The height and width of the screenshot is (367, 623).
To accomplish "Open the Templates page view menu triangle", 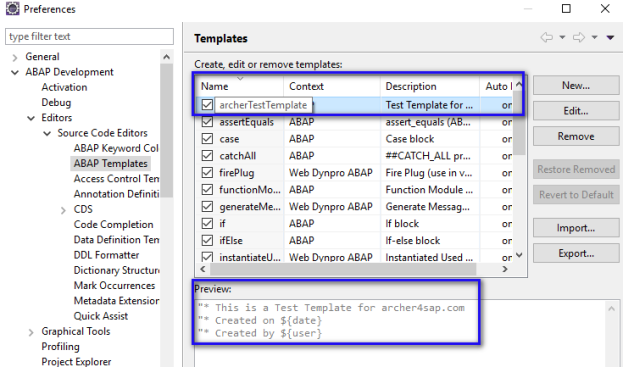I will (610, 37).
